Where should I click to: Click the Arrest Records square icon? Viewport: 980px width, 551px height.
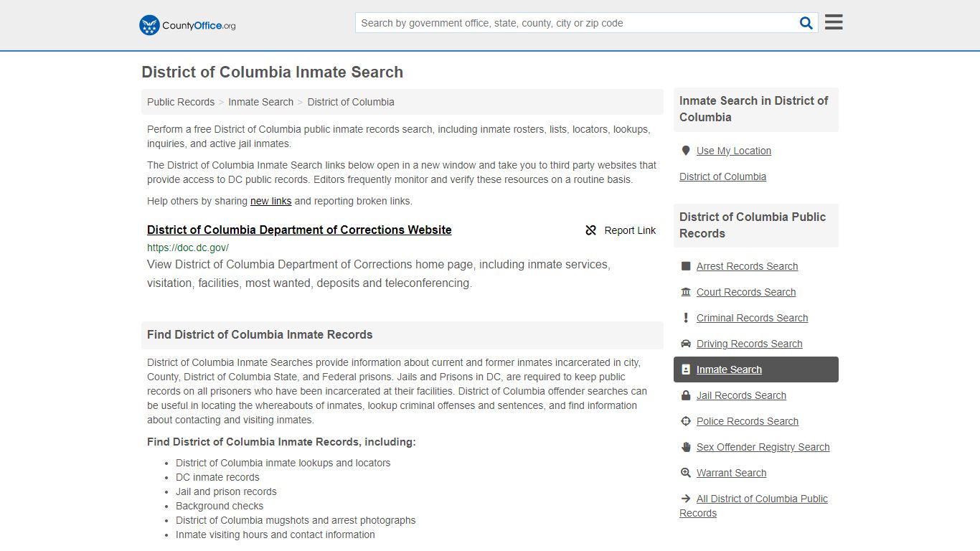686,266
